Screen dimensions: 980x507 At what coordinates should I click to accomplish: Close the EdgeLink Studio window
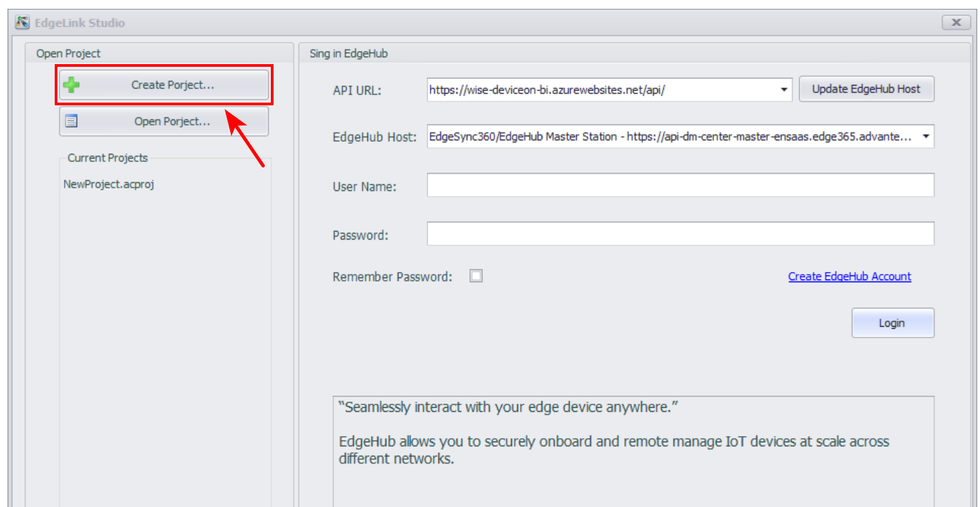click(956, 22)
